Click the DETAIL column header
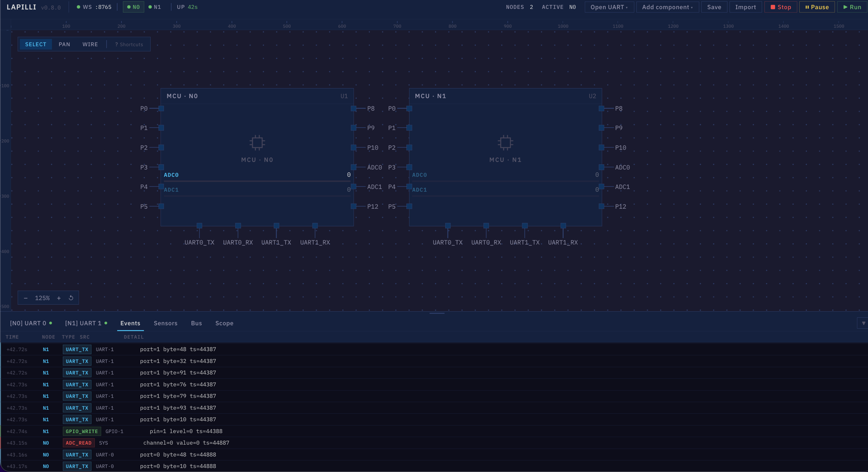868x472 pixels. coord(134,337)
